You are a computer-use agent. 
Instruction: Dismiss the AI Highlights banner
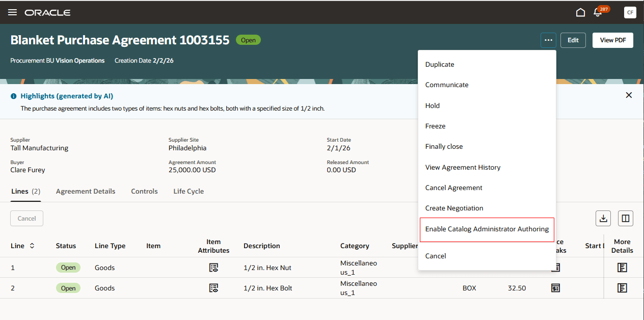(629, 95)
